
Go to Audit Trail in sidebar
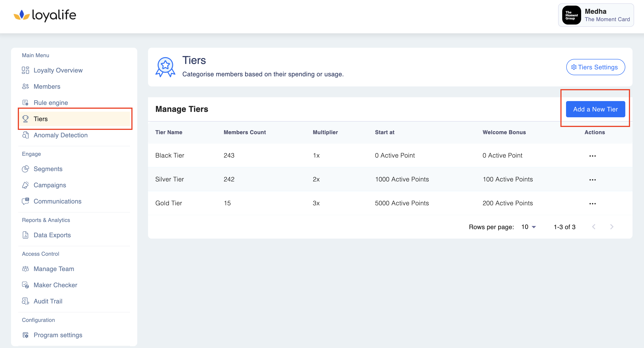point(48,301)
